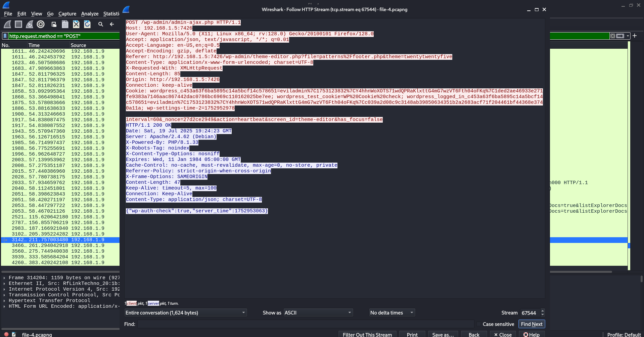Click the Source column header

pyautogui.click(x=95, y=45)
